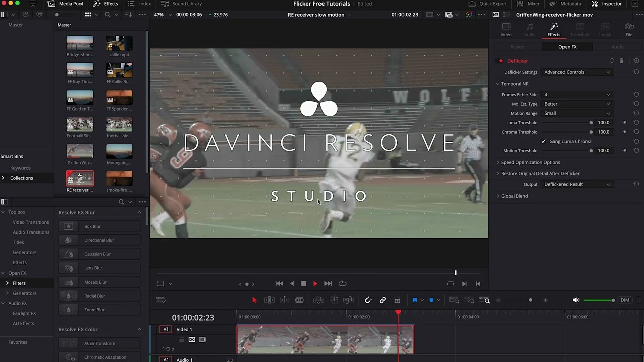Uncheck Gang Luma Chroma checkbox
Screen dimensions: 644x362
tap(543, 142)
